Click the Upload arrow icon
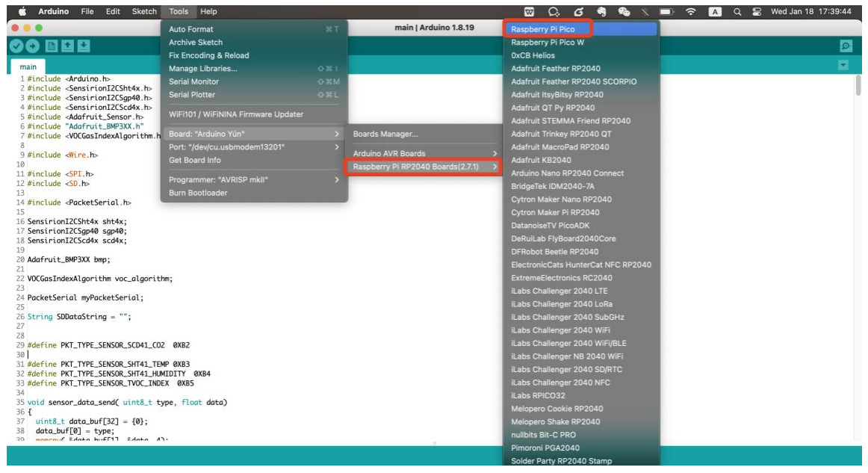Image resolution: width=868 pixels, height=473 pixels. pos(34,46)
